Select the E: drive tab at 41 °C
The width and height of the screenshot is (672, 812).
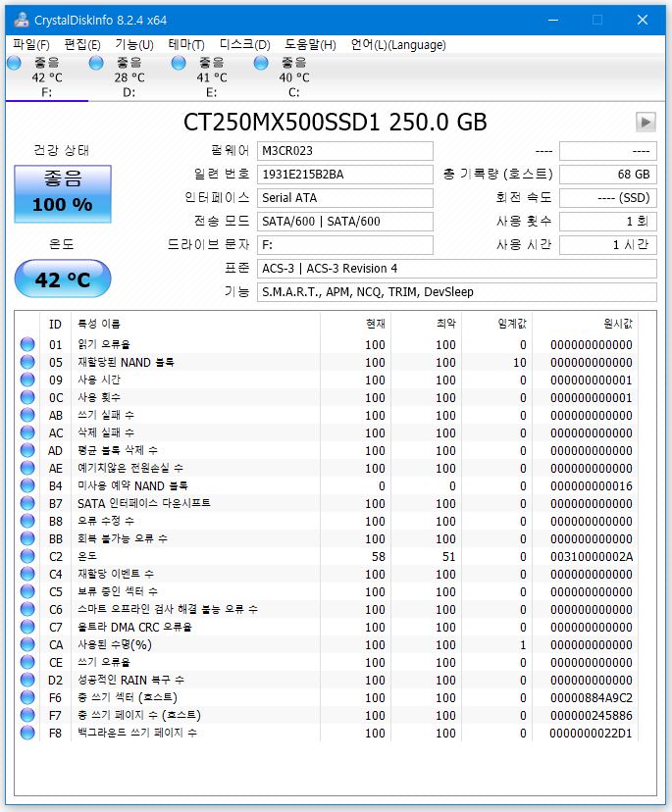pos(211,77)
